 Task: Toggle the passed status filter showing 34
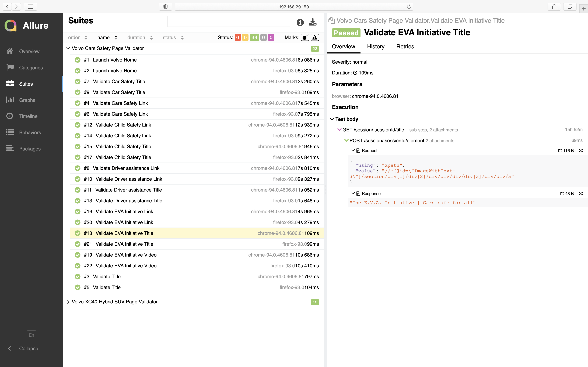pyautogui.click(x=254, y=37)
